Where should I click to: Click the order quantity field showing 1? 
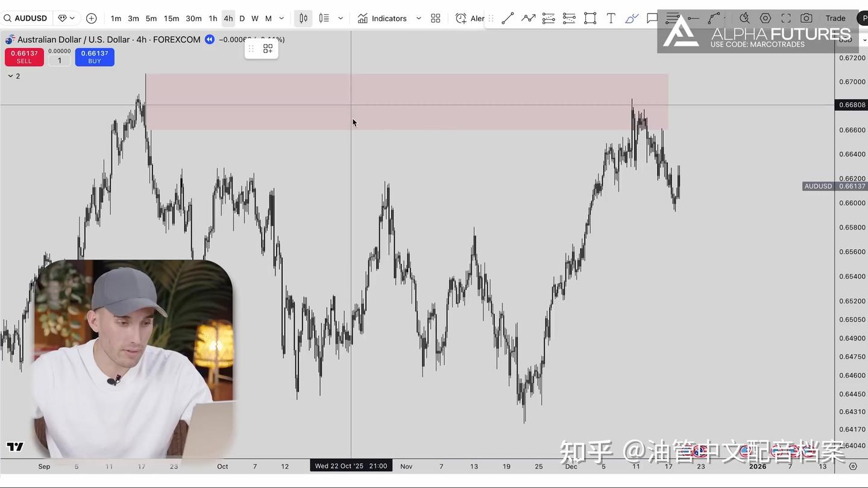[59, 61]
